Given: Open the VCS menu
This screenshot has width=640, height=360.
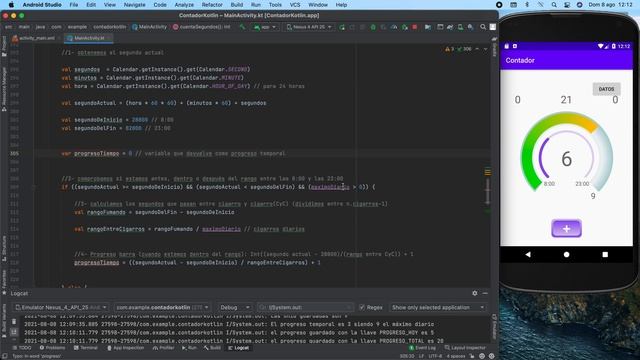Looking at the screenshot, I should [295, 5].
